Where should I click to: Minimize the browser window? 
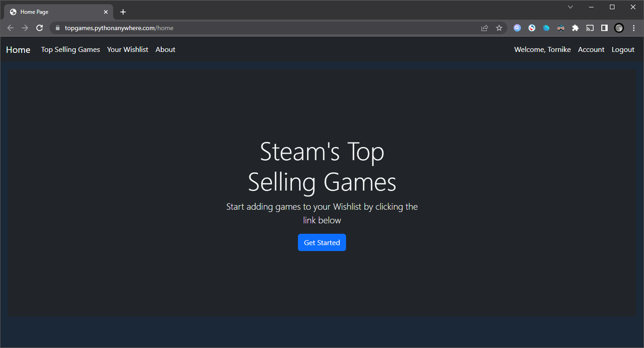click(x=591, y=7)
